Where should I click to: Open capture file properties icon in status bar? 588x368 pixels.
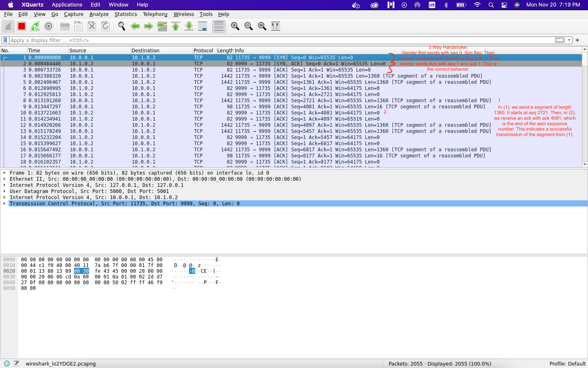[16, 363]
